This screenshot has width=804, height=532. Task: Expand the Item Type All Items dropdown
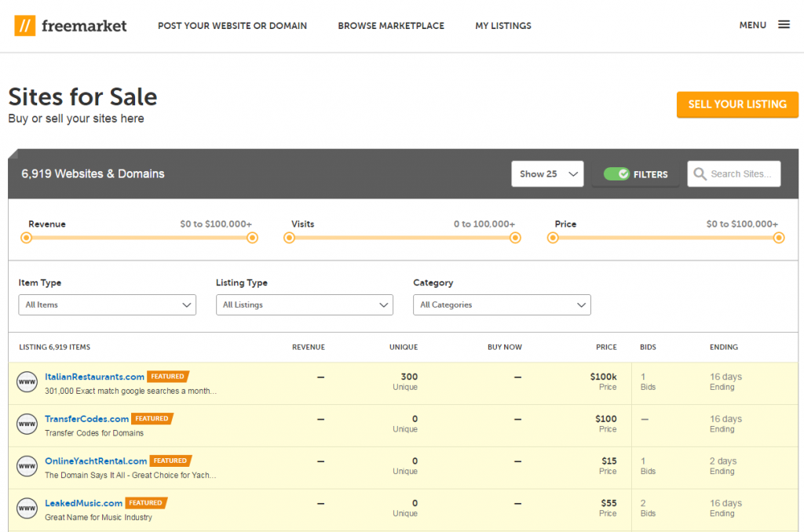(107, 305)
